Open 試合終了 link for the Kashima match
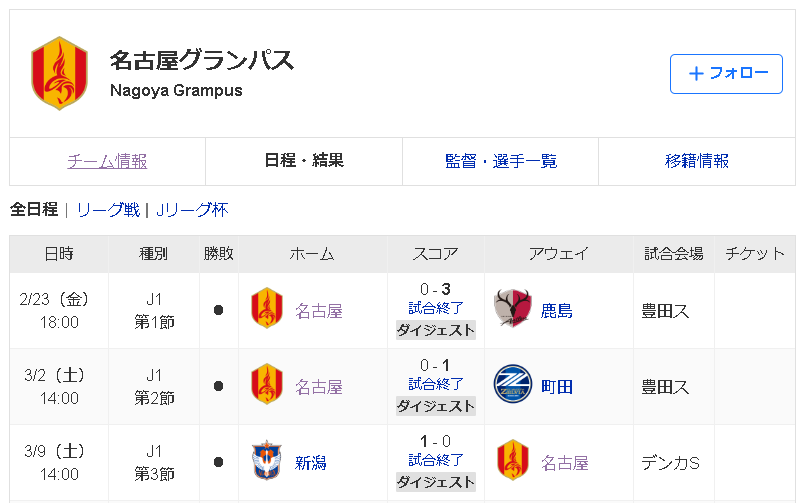798x503 pixels. (x=436, y=308)
